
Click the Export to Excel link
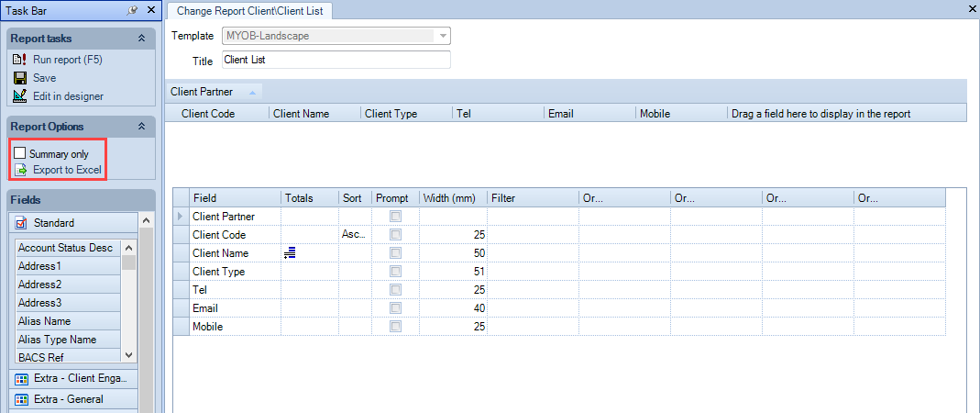[x=67, y=170]
